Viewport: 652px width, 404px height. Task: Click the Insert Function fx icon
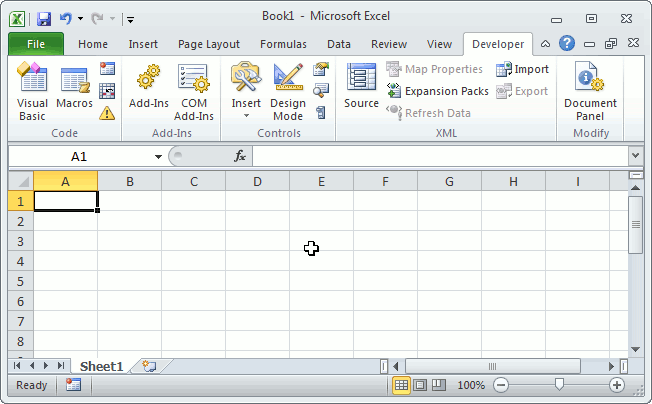pyautogui.click(x=240, y=156)
